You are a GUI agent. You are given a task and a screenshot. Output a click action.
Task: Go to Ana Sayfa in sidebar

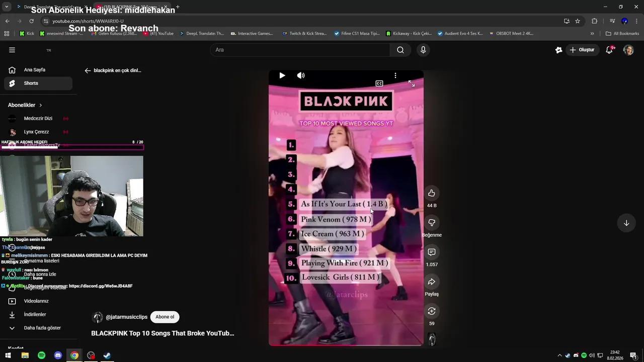(38, 70)
